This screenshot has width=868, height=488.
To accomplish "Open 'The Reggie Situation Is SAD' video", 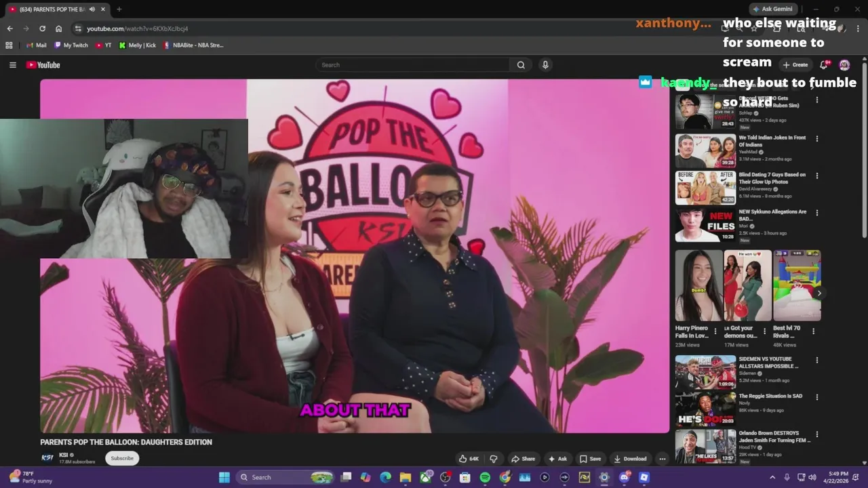I will click(705, 409).
